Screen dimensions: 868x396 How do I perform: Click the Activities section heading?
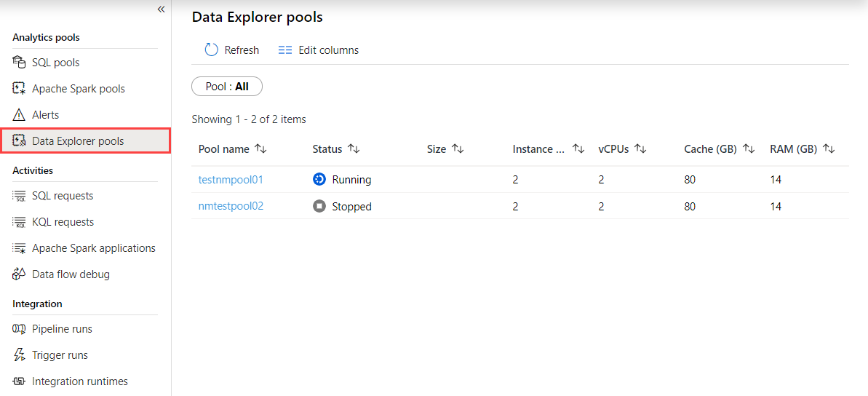point(33,170)
